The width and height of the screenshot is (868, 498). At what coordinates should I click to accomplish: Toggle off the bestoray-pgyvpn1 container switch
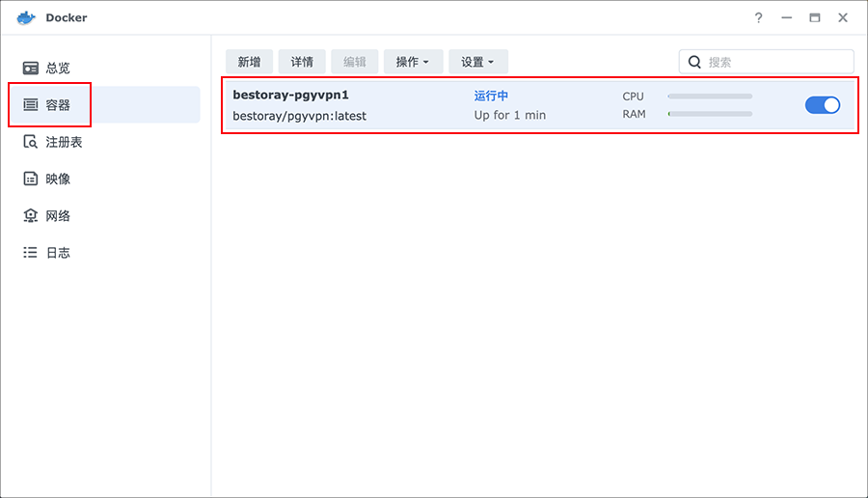[x=823, y=105]
